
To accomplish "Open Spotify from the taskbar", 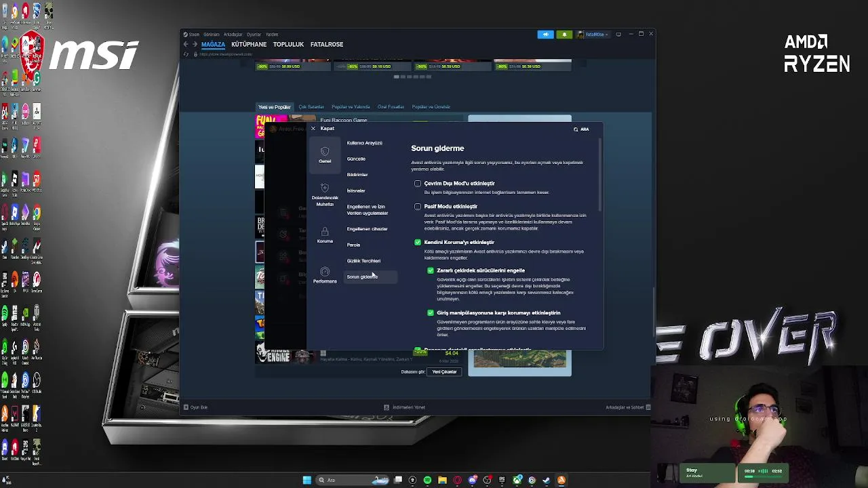I will click(x=427, y=480).
